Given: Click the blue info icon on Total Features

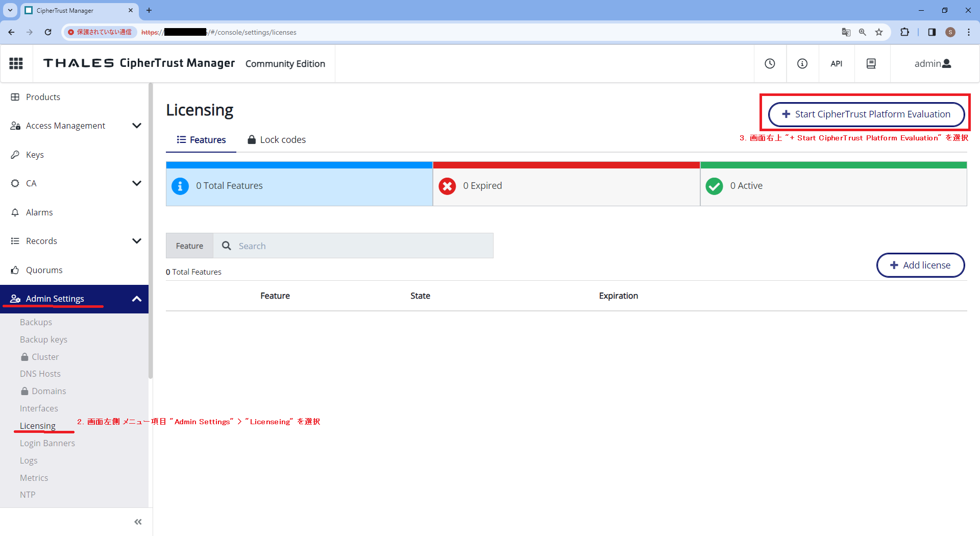Looking at the screenshot, I should (x=180, y=186).
